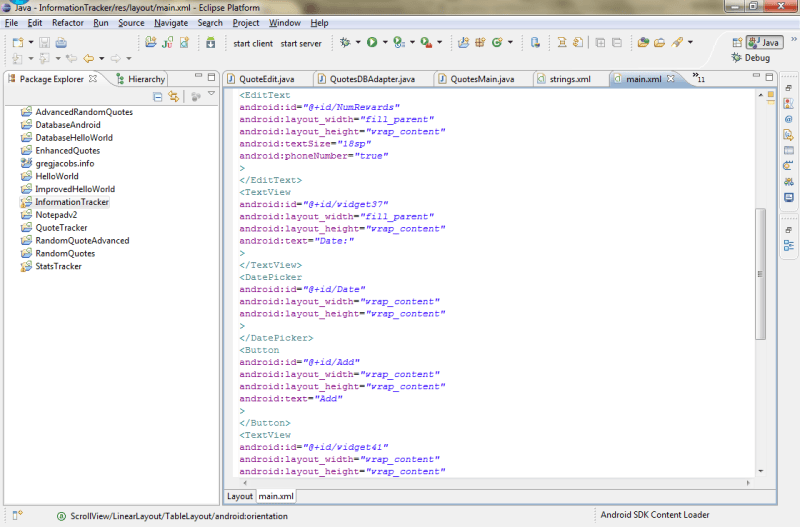Click the Open Type icon

pos(643,42)
